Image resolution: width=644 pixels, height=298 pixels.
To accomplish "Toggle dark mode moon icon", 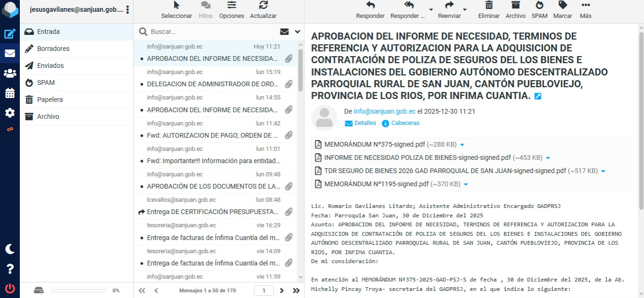I will 9,249.
